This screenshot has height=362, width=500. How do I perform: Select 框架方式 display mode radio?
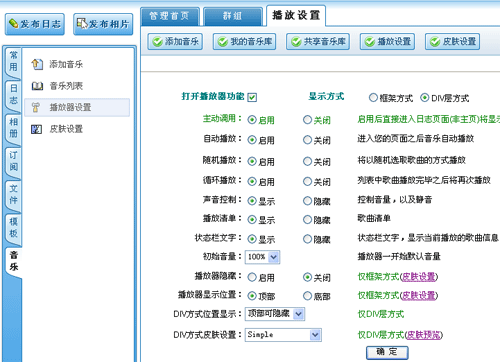coord(373,98)
